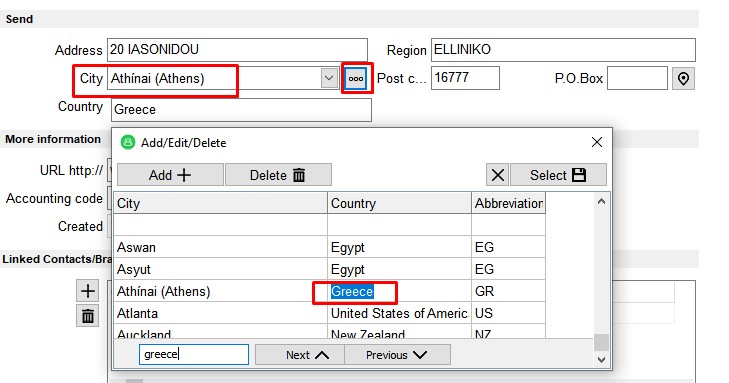Click the empty P.O.Box field
729x383 pixels.
pyautogui.click(x=637, y=78)
